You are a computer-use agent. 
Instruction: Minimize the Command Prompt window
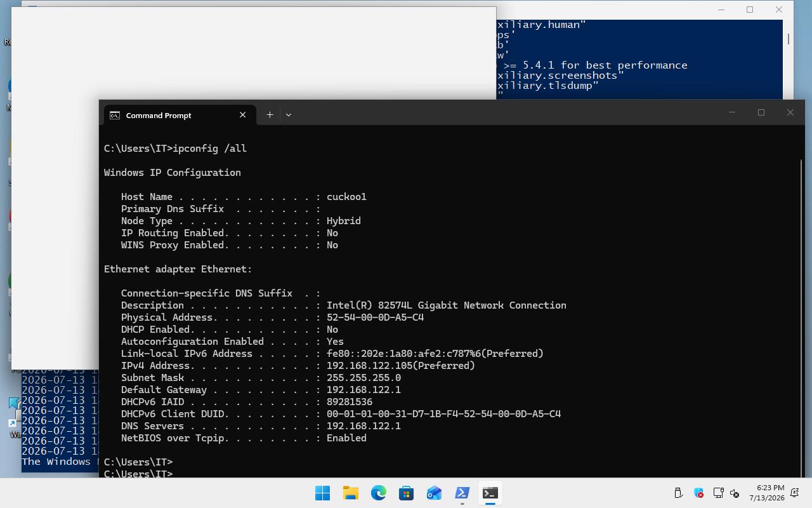point(731,112)
